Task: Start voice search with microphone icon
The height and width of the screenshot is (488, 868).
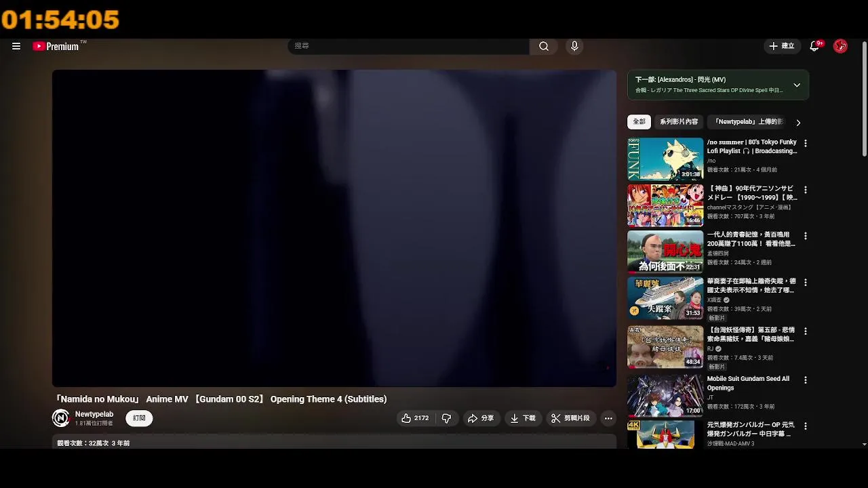Action: point(574,46)
